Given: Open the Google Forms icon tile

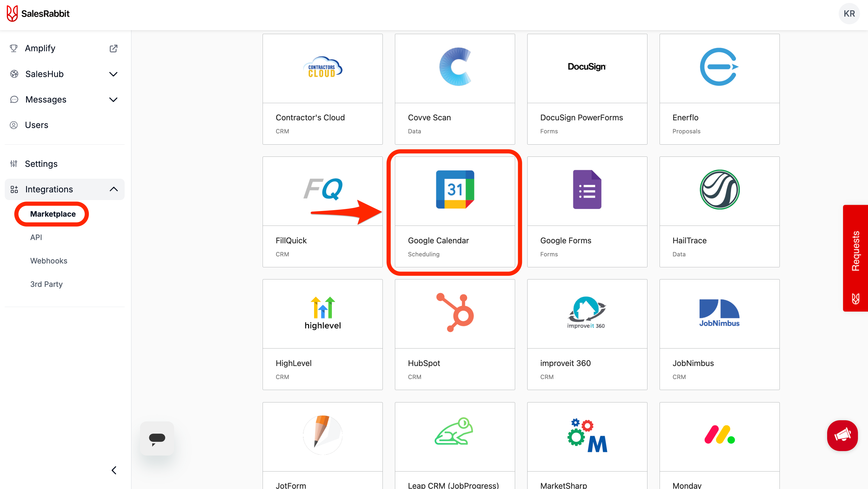Looking at the screenshot, I should point(587,190).
